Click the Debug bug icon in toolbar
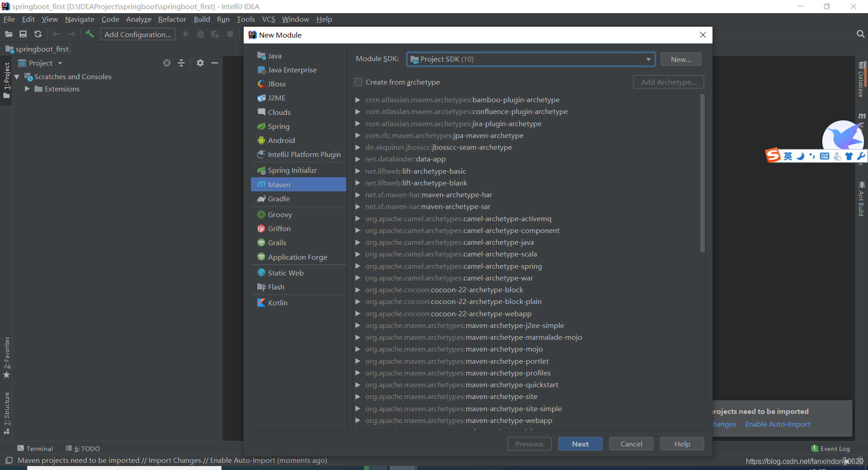 coord(201,34)
